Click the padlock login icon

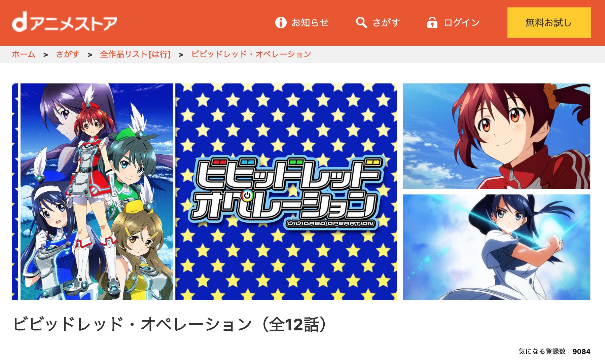[x=432, y=23]
